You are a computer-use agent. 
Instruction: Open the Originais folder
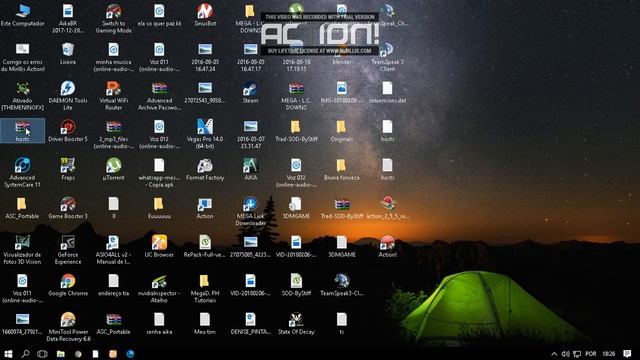click(x=342, y=131)
